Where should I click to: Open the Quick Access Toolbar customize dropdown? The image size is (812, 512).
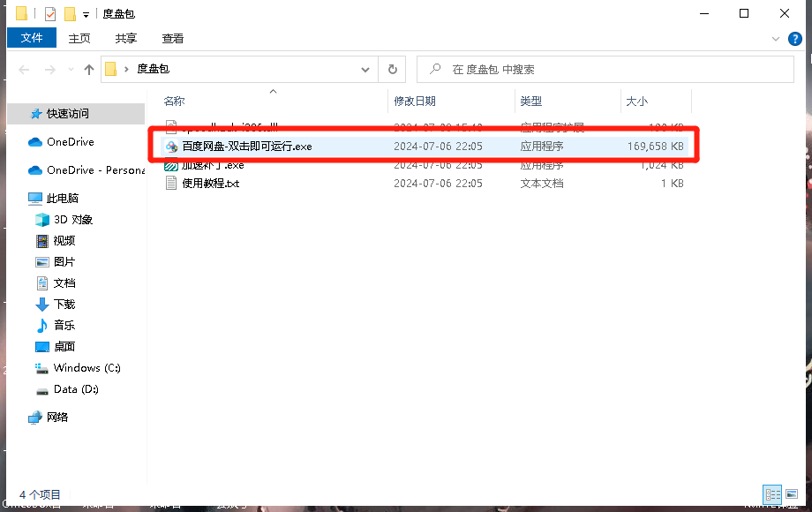(86, 14)
